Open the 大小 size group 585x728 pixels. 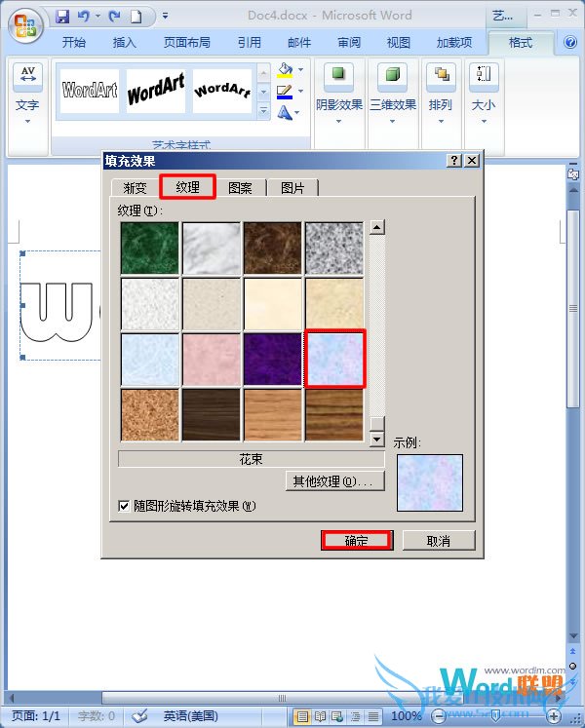click(484, 93)
